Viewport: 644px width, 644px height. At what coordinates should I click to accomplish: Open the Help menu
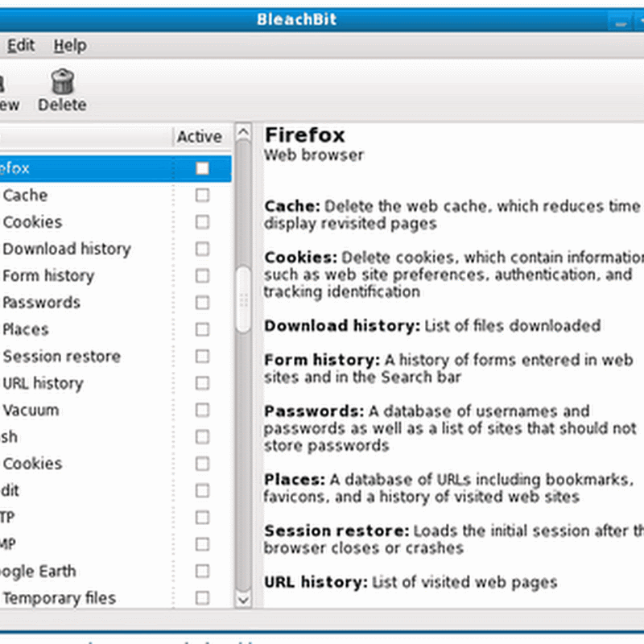click(70, 45)
